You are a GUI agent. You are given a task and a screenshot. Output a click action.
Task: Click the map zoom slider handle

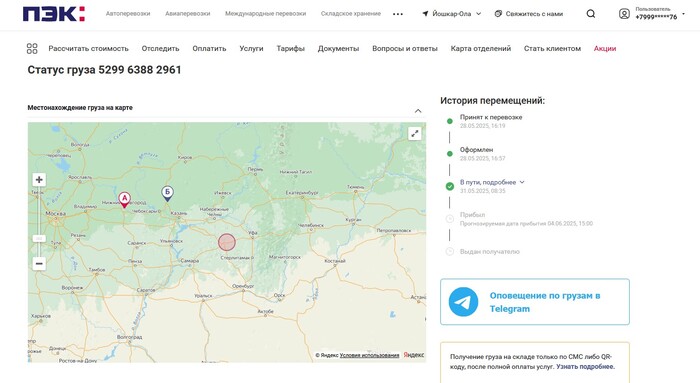coord(39,239)
